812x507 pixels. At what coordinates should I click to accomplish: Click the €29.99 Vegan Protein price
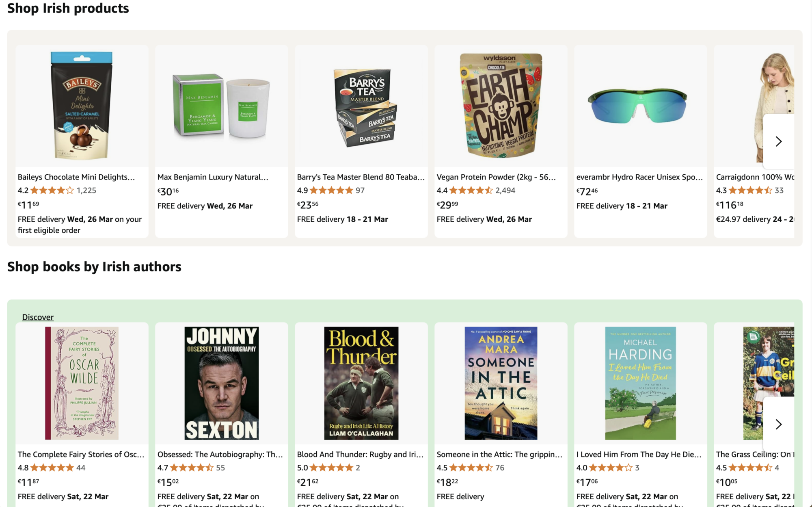(447, 204)
